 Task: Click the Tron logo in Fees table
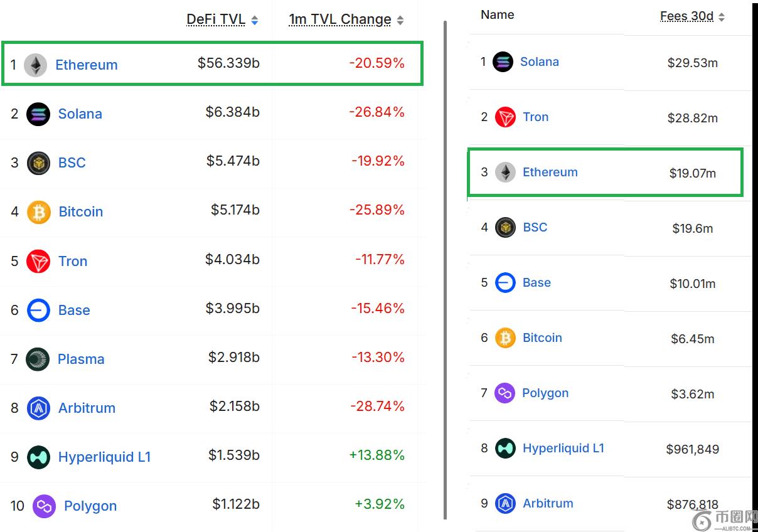pyautogui.click(x=505, y=117)
